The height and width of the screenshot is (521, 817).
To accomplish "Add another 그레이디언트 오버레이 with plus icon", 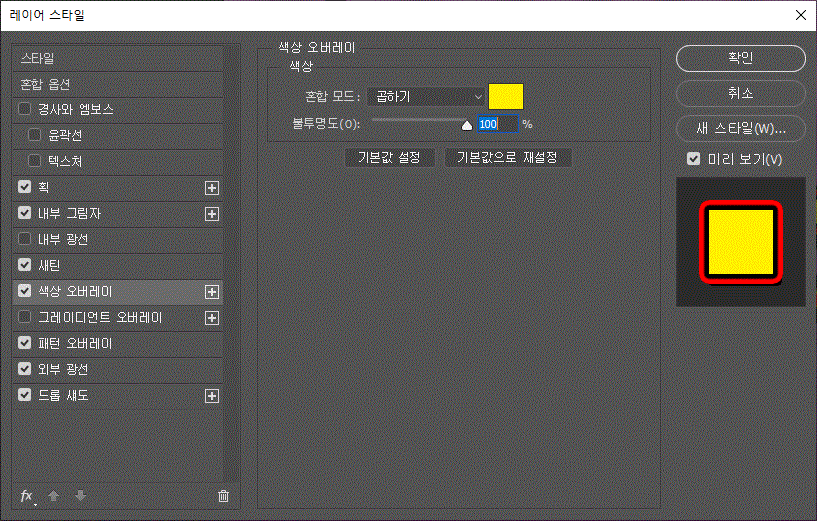I will (x=212, y=318).
